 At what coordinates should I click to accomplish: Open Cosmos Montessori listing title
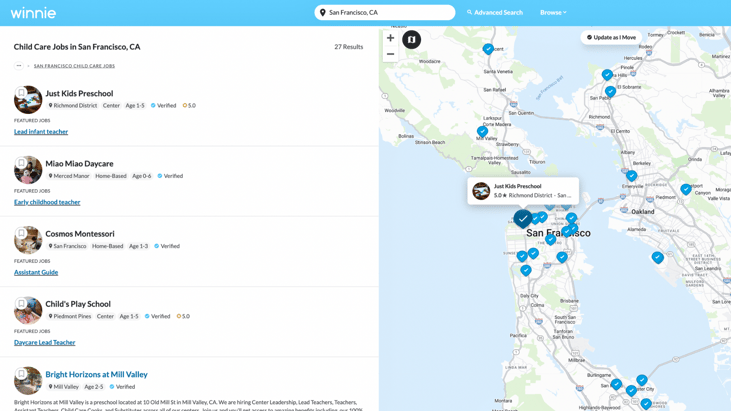pyautogui.click(x=80, y=233)
